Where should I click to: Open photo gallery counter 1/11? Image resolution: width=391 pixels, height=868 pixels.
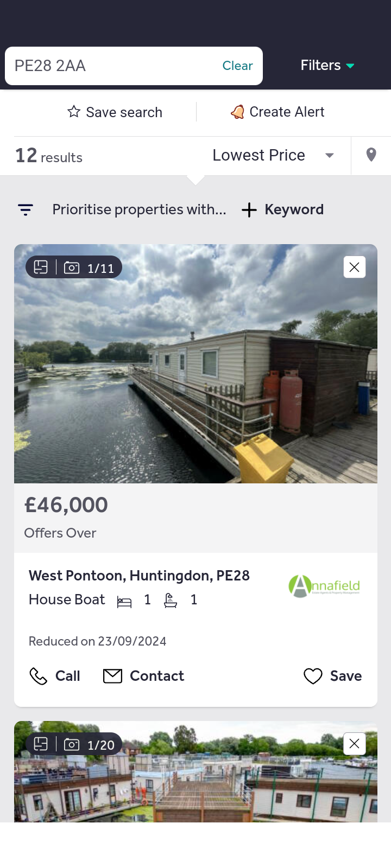[89, 267]
